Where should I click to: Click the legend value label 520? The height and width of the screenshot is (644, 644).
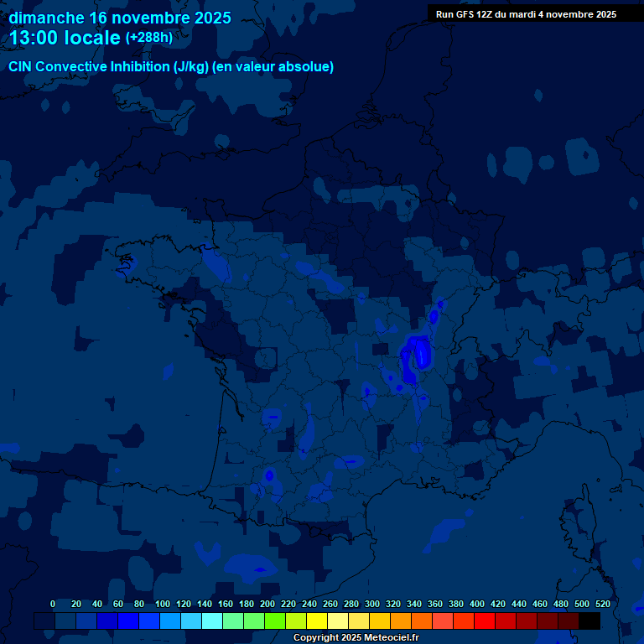pos(602,604)
